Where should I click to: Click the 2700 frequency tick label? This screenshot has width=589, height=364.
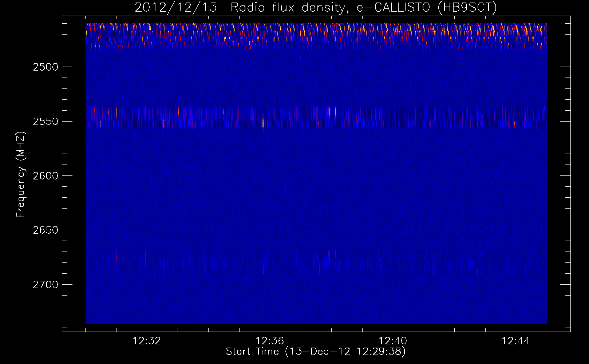click(x=46, y=284)
